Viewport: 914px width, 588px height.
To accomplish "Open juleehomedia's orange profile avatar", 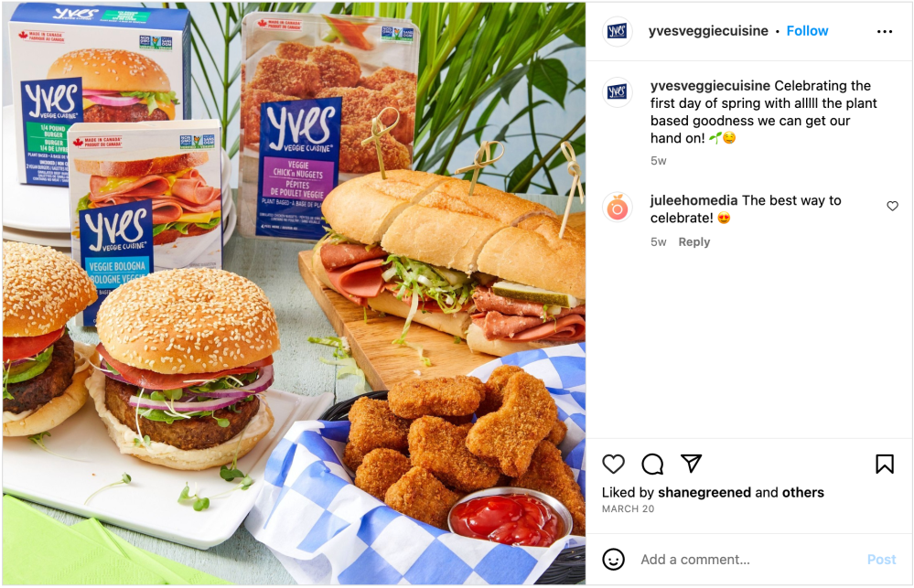I will (x=617, y=208).
